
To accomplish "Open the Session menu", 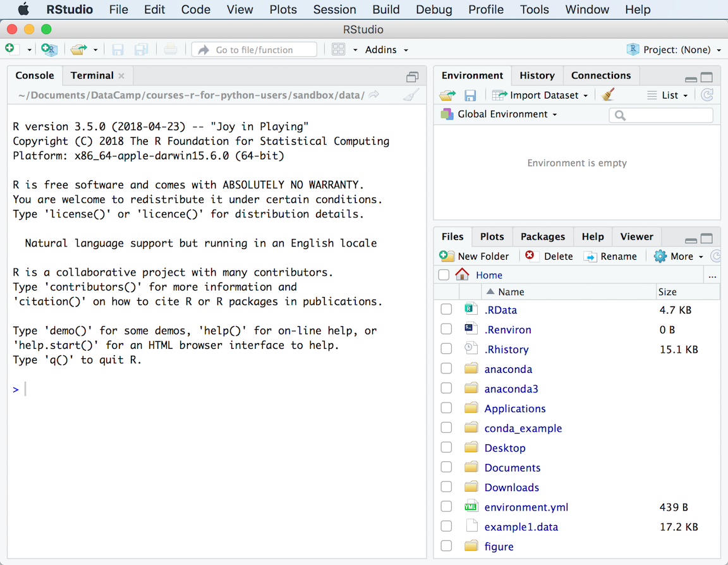I will pyautogui.click(x=334, y=9).
